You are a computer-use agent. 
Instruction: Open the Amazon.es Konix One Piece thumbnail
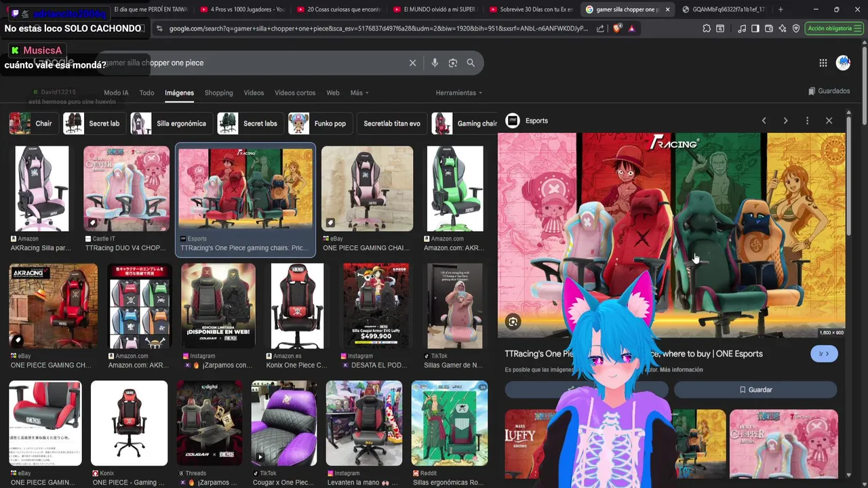[297, 306]
